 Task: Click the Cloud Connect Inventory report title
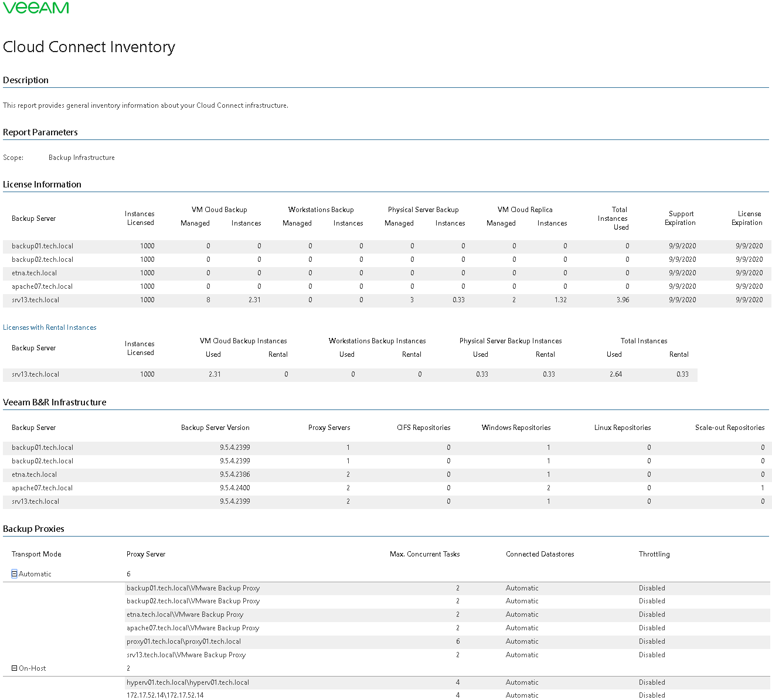point(89,47)
